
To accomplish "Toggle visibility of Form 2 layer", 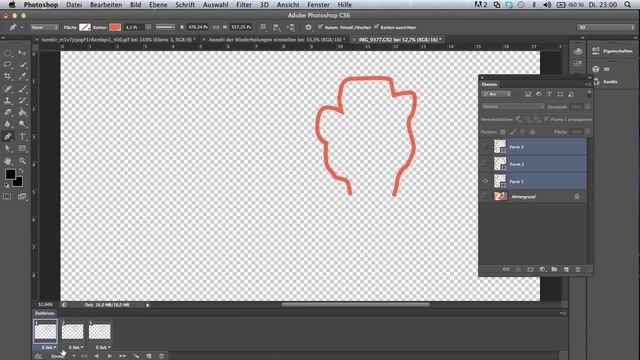I will (x=485, y=164).
